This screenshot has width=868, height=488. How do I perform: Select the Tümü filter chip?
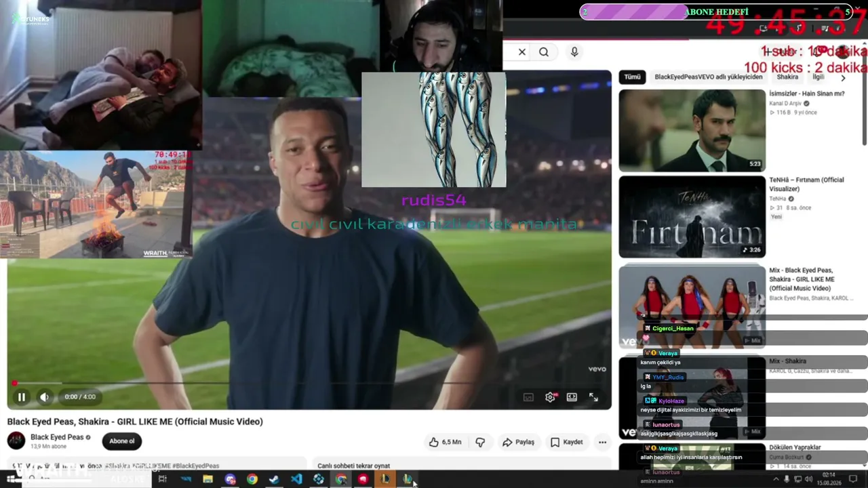point(632,77)
